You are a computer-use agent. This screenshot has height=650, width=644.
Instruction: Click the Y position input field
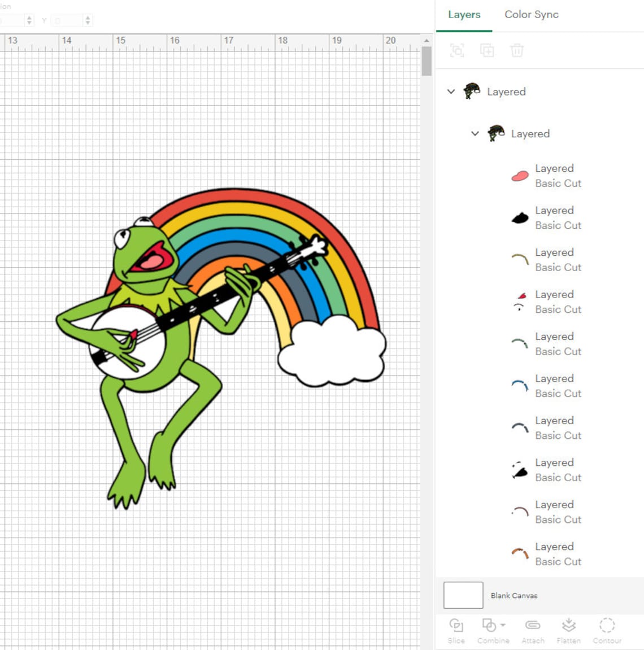[x=67, y=20]
